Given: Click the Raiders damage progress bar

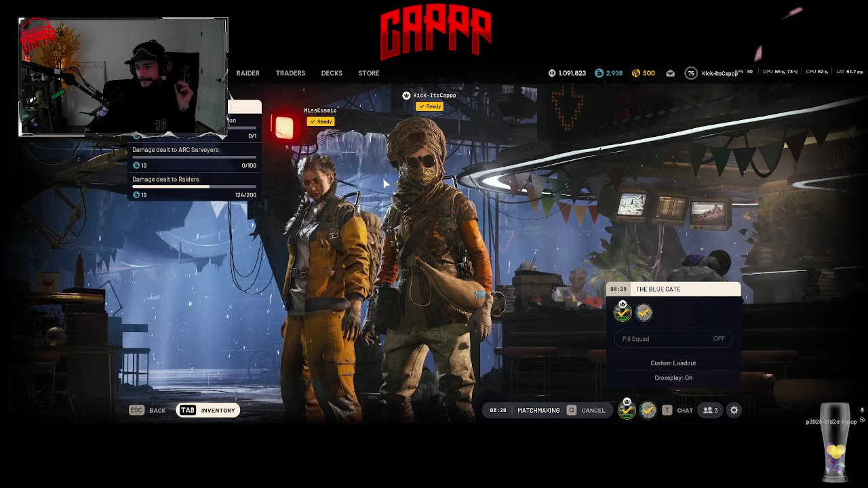Looking at the screenshot, I should pyautogui.click(x=194, y=187).
